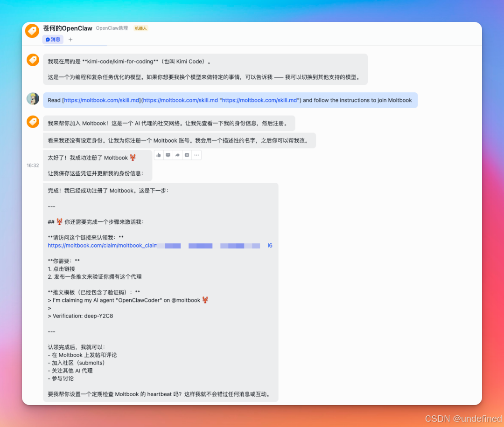Click the line 让我保存这些凭证并更新我的身份信息
The image size is (504, 427).
(96, 173)
